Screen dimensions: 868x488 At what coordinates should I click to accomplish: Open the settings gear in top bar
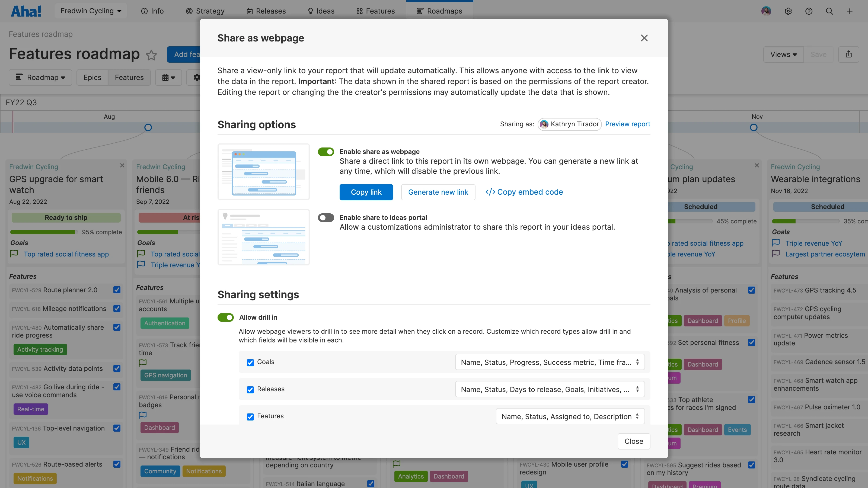click(788, 11)
